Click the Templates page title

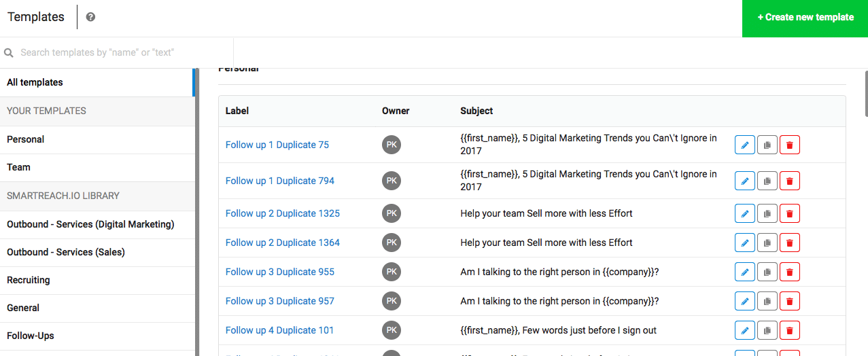pyautogui.click(x=36, y=17)
